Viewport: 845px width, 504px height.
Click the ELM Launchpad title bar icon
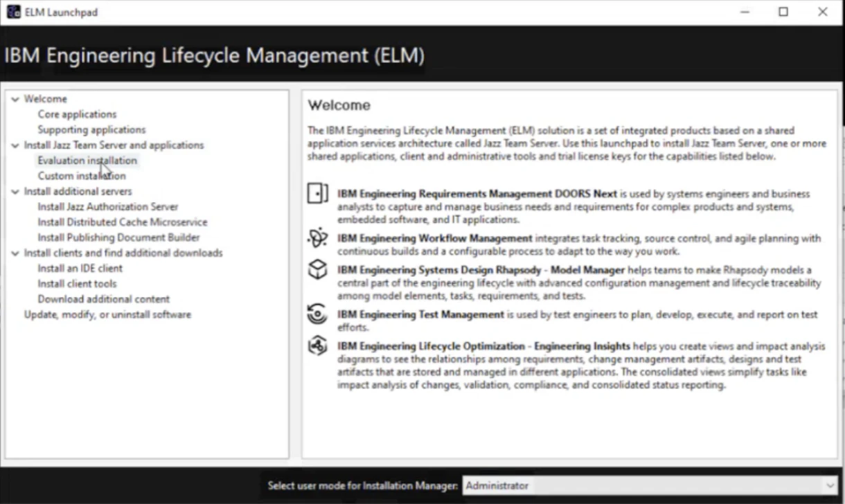[x=14, y=12]
